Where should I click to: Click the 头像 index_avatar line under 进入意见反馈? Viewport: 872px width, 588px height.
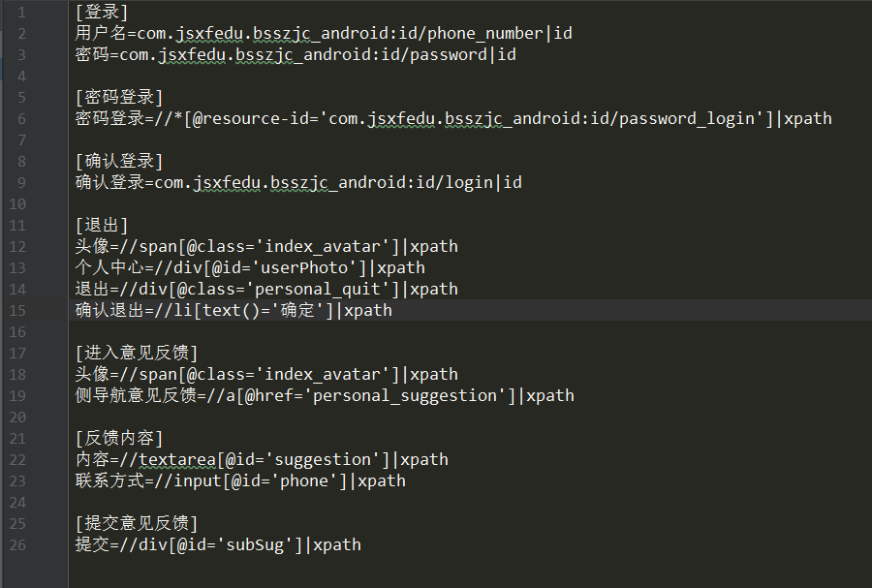[x=266, y=374]
